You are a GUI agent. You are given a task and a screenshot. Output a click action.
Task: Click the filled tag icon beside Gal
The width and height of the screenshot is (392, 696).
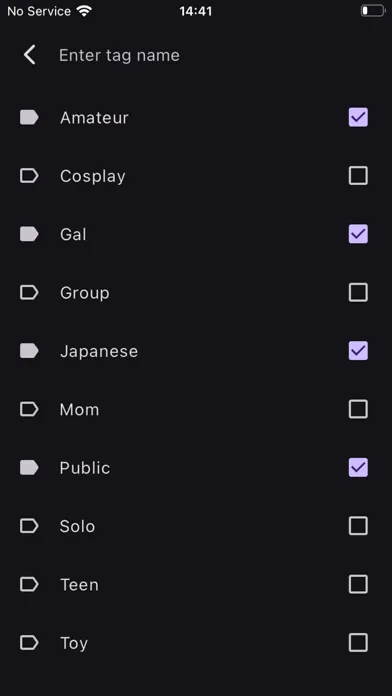click(29, 234)
